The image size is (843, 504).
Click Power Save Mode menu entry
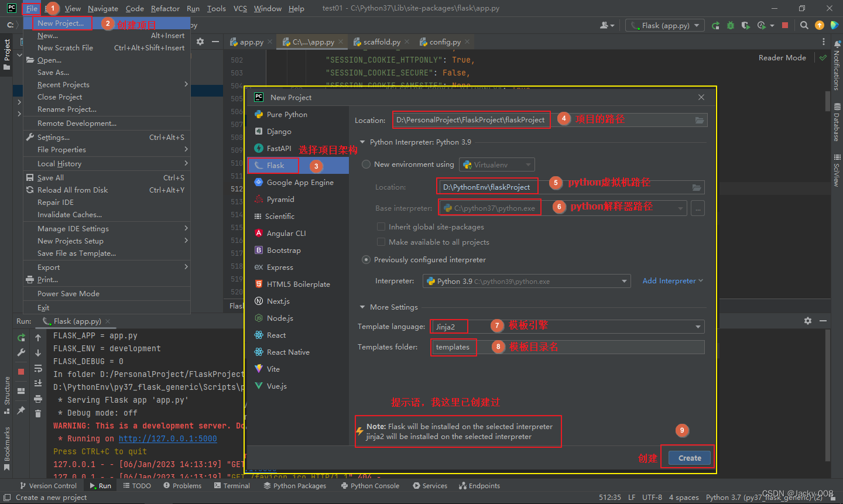107,294
